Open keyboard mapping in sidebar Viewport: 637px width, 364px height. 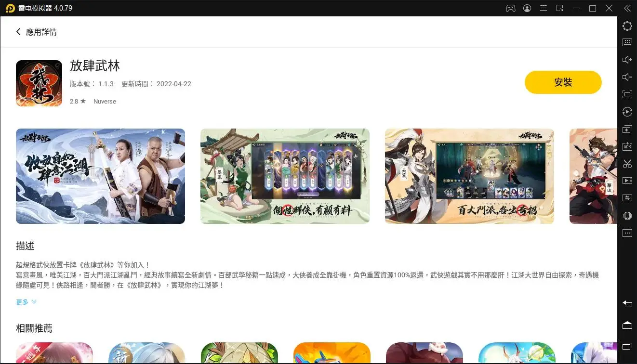pyautogui.click(x=627, y=42)
